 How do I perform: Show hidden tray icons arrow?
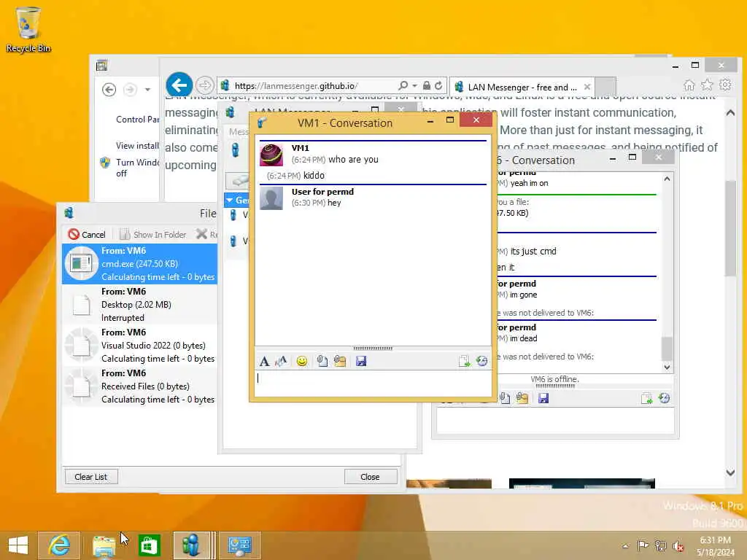[x=625, y=545]
